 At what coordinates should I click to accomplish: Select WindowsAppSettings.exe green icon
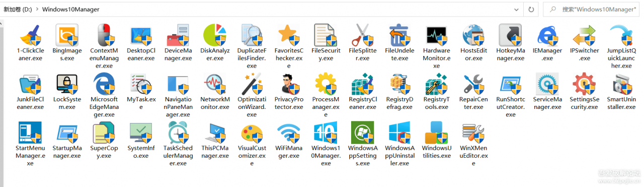[x=362, y=133]
